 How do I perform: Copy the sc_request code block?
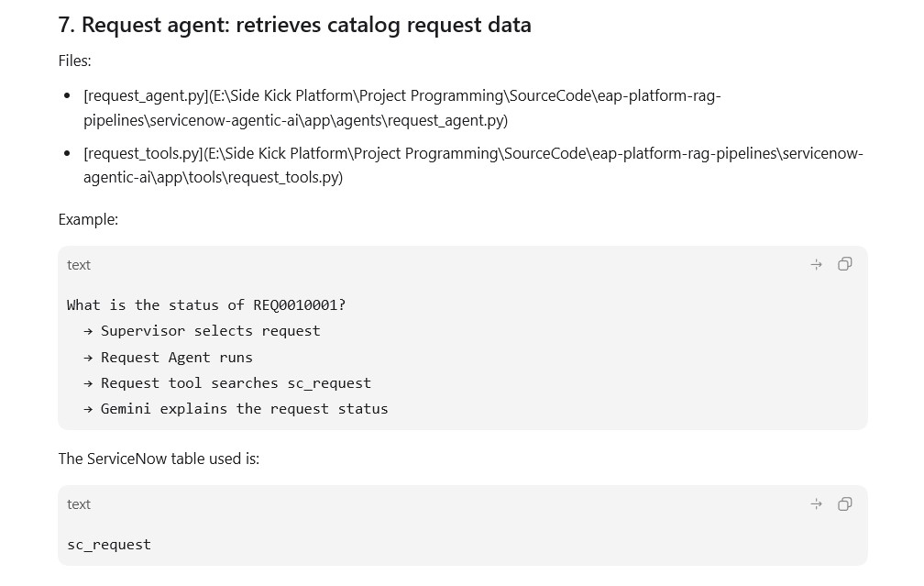click(x=844, y=504)
